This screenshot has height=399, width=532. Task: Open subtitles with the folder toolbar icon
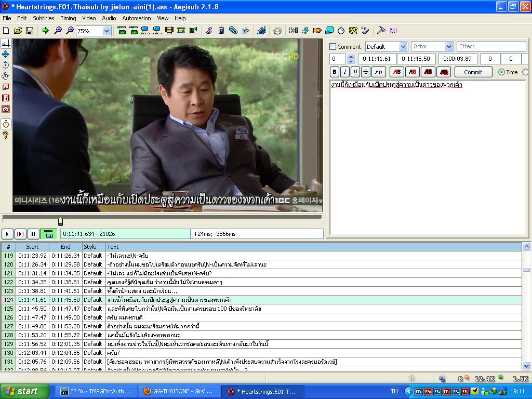pos(18,31)
